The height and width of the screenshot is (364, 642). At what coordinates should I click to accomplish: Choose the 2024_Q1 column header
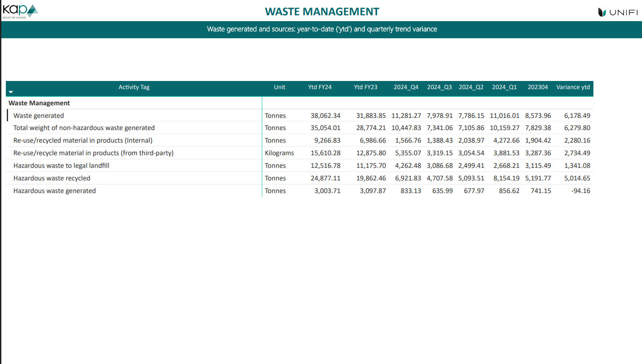(504, 87)
